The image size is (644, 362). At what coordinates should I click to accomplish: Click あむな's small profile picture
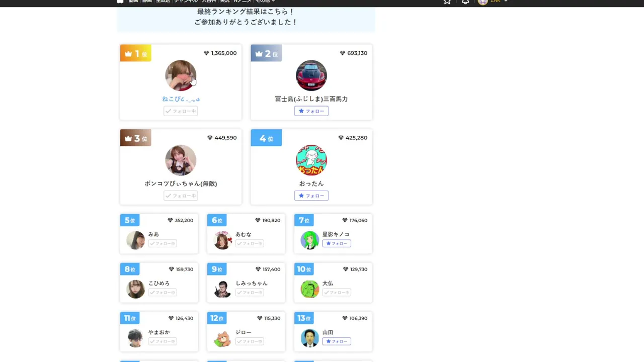pyautogui.click(x=222, y=240)
